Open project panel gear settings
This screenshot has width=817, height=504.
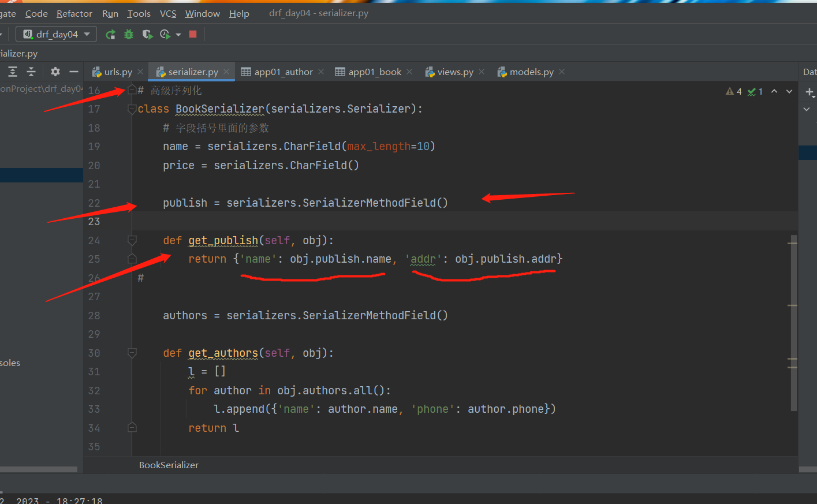tap(55, 72)
